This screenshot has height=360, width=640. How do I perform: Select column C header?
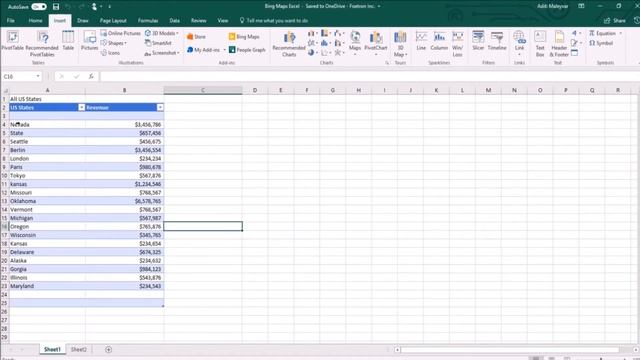coord(203,90)
